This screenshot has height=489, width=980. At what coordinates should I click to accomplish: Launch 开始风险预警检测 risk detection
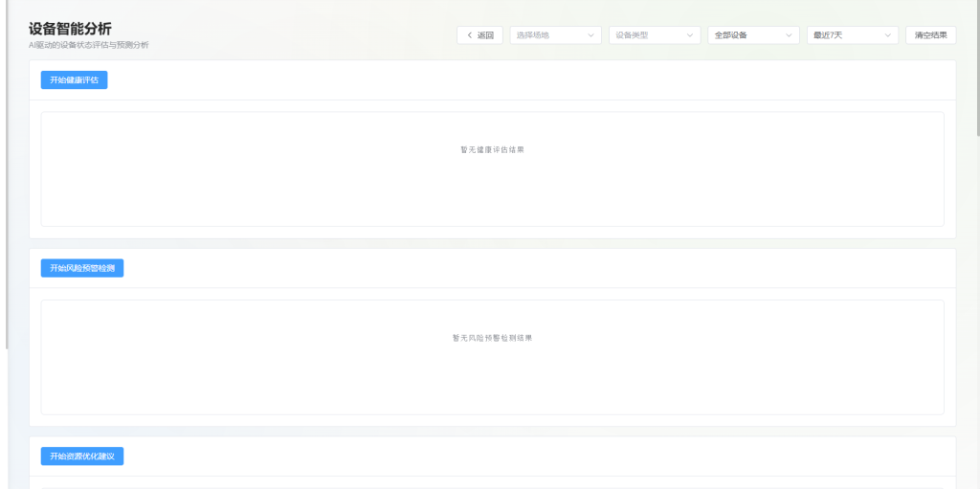click(x=81, y=268)
